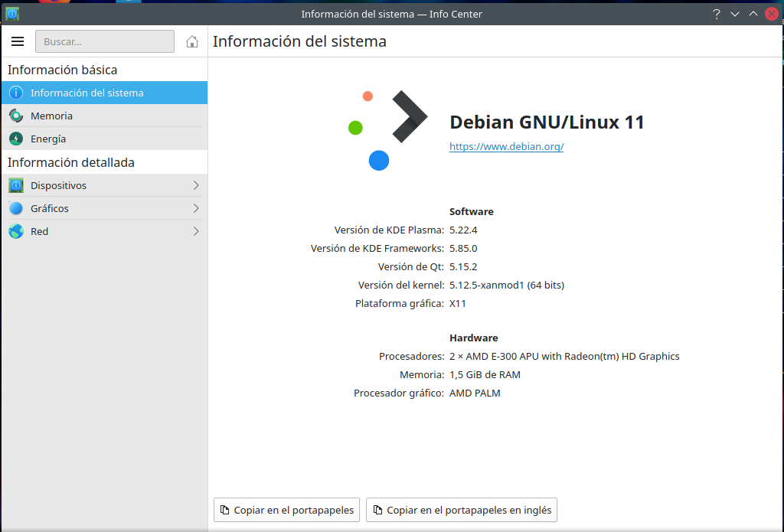784x532 pixels.
Task: Click the Versión de KDE Plasma label
Action: [x=389, y=230]
